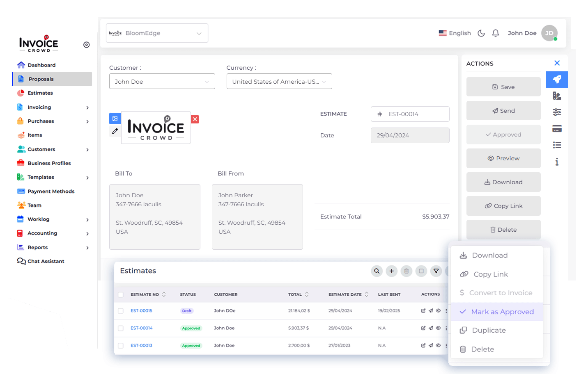Check the box for EST-00015
Screen dimensions: 588x374
click(x=121, y=311)
